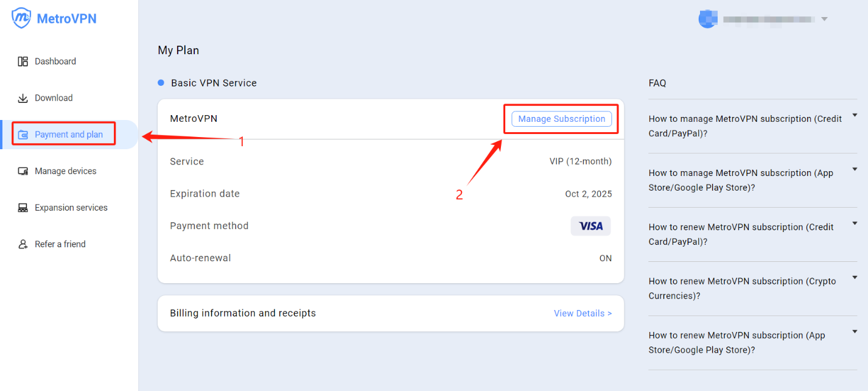Click the Refer a friend sidebar icon
The width and height of the screenshot is (868, 391).
23,244
